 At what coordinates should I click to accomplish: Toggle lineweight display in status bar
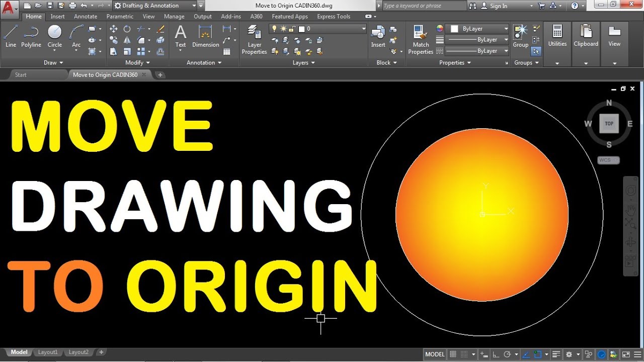[x=556, y=354]
